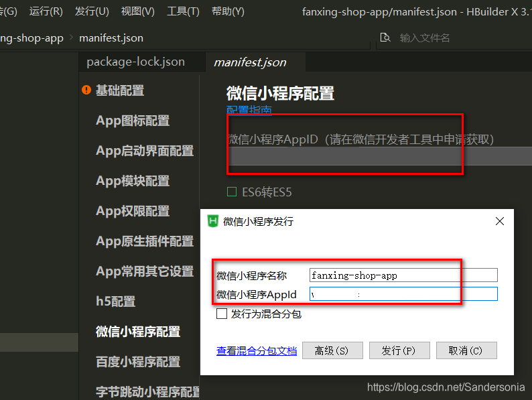Toggle the ES6转ES5 checkbox
Viewport: 532px width, 400px height.
click(x=232, y=192)
